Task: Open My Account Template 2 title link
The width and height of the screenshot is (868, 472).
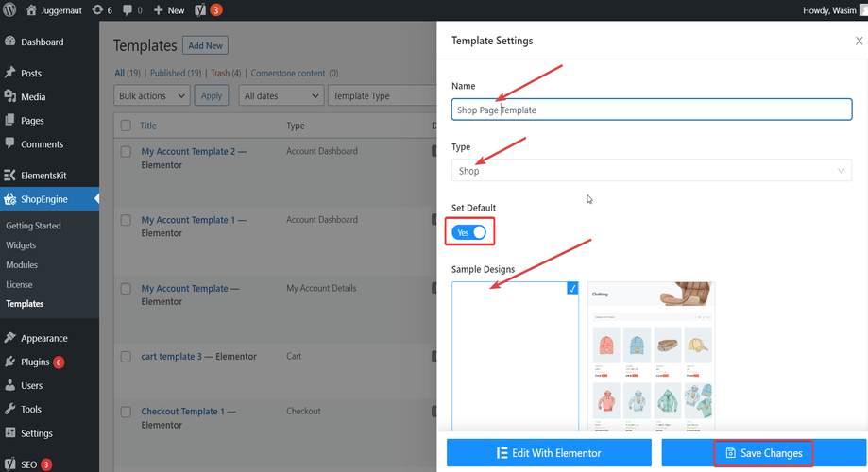Action: (188, 151)
